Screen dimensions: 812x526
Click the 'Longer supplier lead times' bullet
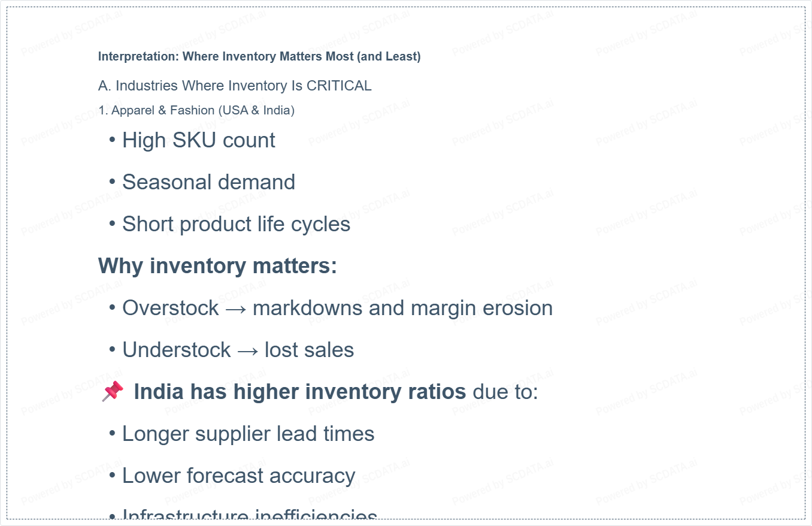248,434
